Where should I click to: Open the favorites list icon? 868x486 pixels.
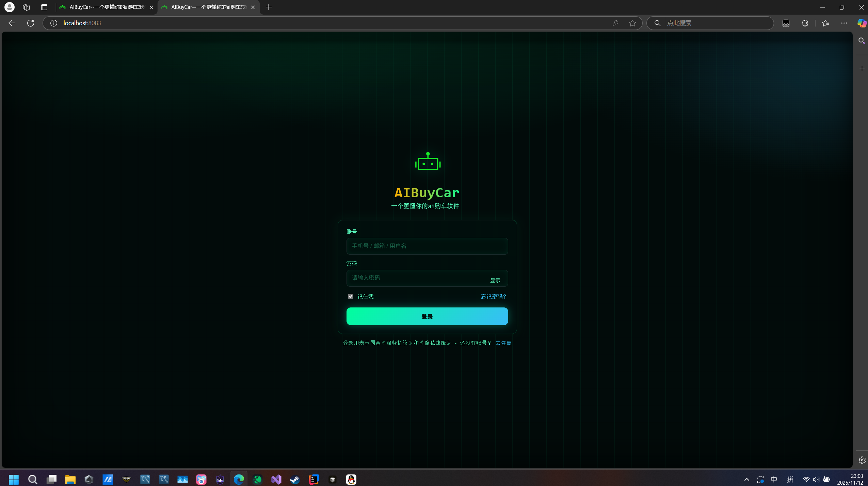(x=825, y=23)
